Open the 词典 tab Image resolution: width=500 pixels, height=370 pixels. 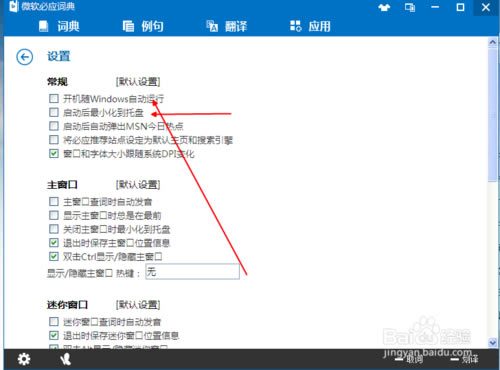coord(59,26)
